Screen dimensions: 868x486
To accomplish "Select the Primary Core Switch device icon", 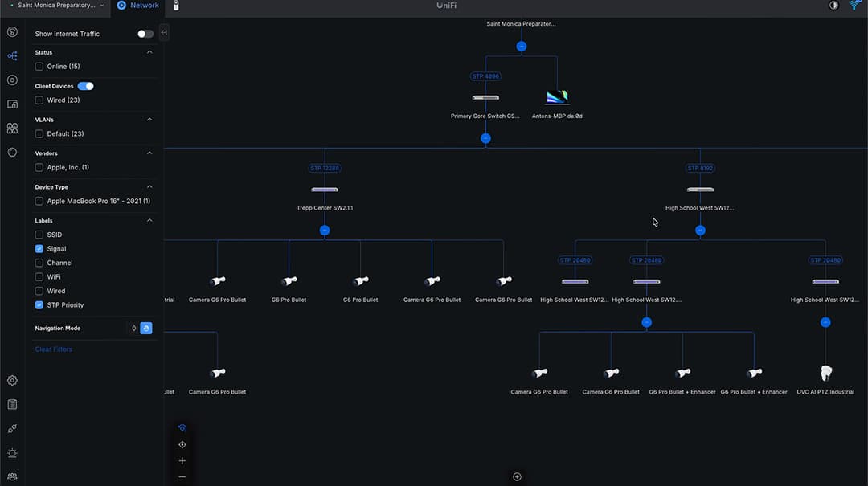I will 485,97.
